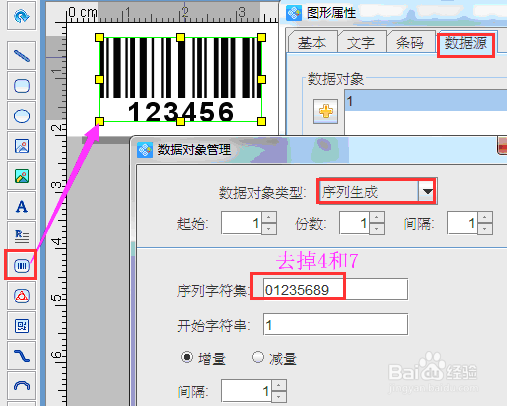The width and height of the screenshot is (507, 406).
Task: Decrease the 起始 value
Action: (269, 229)
